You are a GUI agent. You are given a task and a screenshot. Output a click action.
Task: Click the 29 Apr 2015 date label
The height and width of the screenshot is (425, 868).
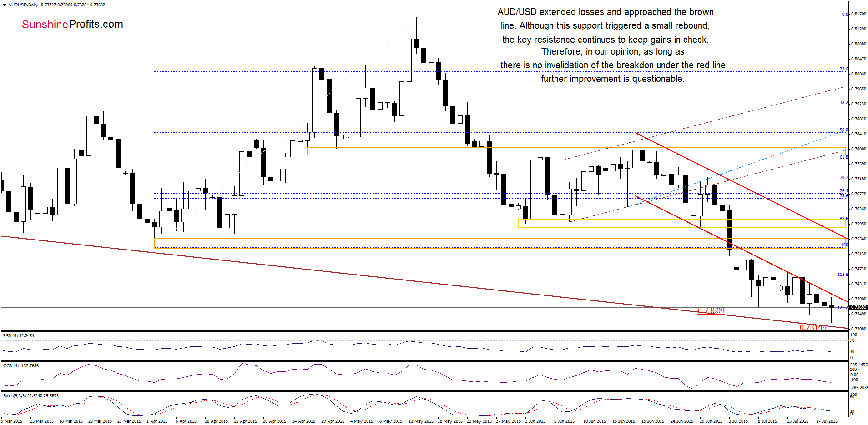333,421
